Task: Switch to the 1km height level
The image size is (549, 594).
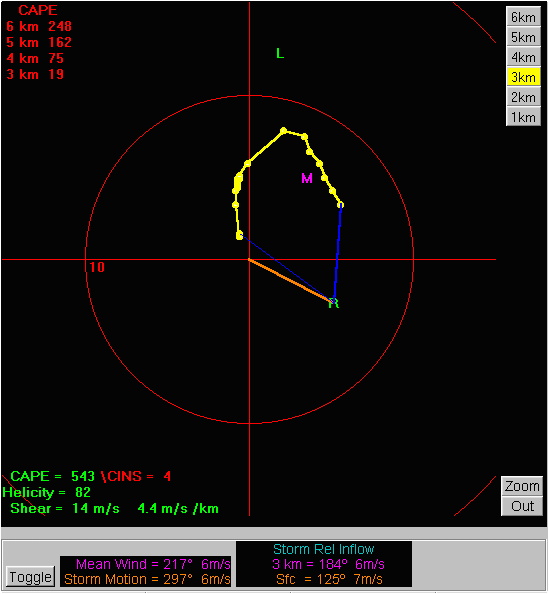Action: pyautogui.click(x=523, y=117)
